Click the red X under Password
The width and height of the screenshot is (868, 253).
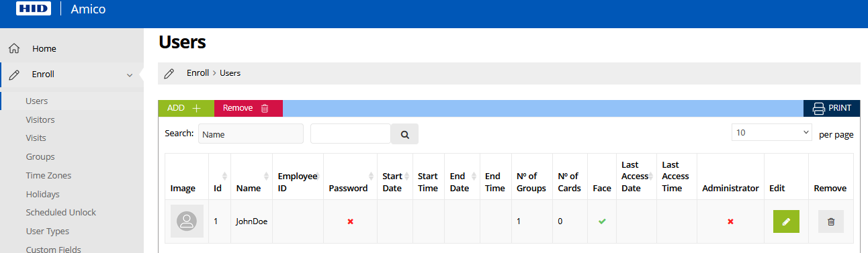350,221
